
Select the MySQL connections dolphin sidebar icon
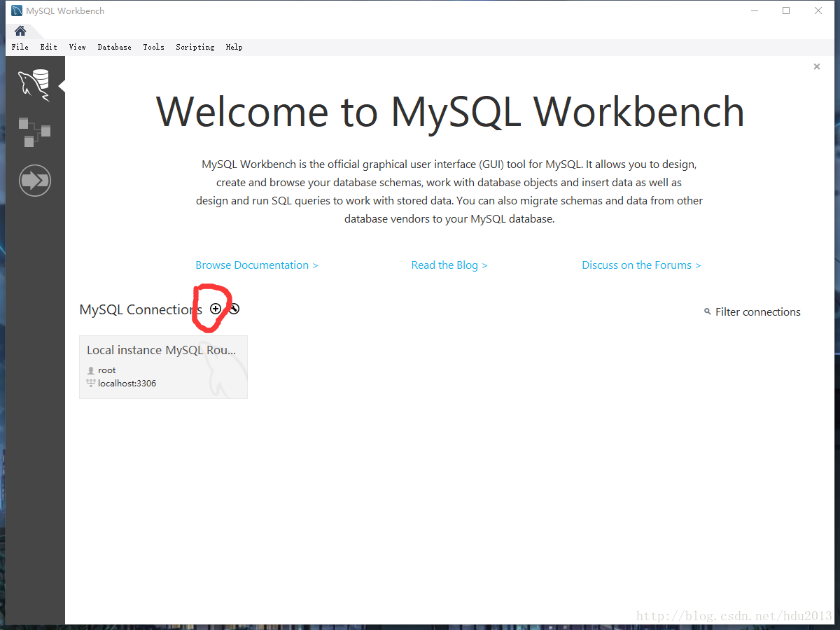click(34, 85)
